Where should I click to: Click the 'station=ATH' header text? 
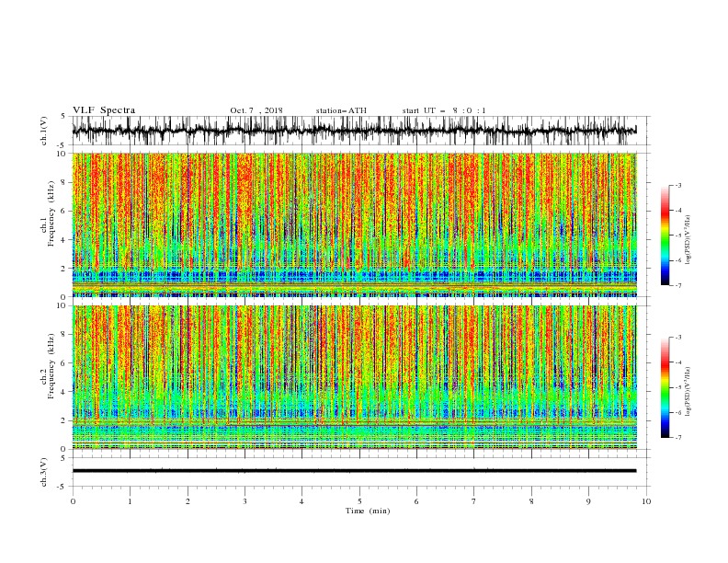point(341,110)
